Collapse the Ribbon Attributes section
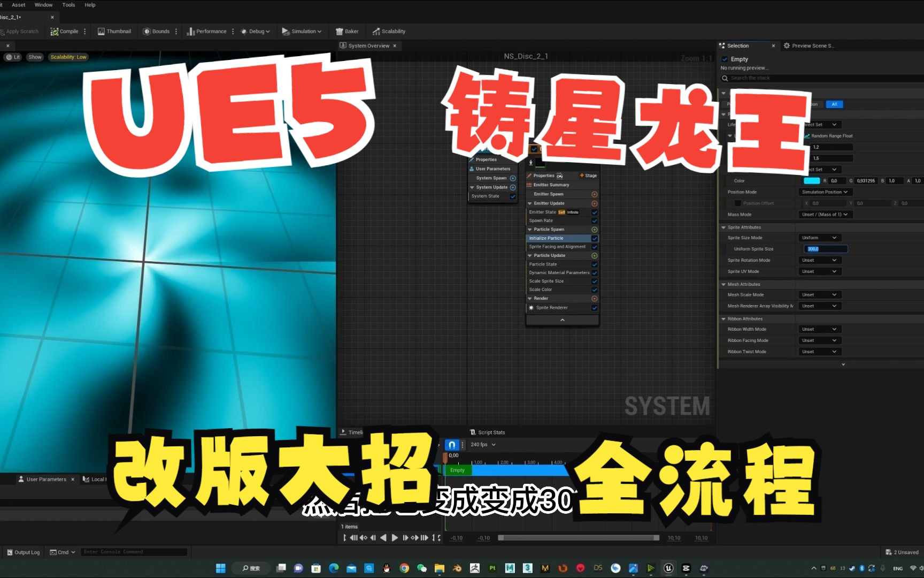Screen dimensions: 924x578 pyautogui.click(x=723, y=319)
